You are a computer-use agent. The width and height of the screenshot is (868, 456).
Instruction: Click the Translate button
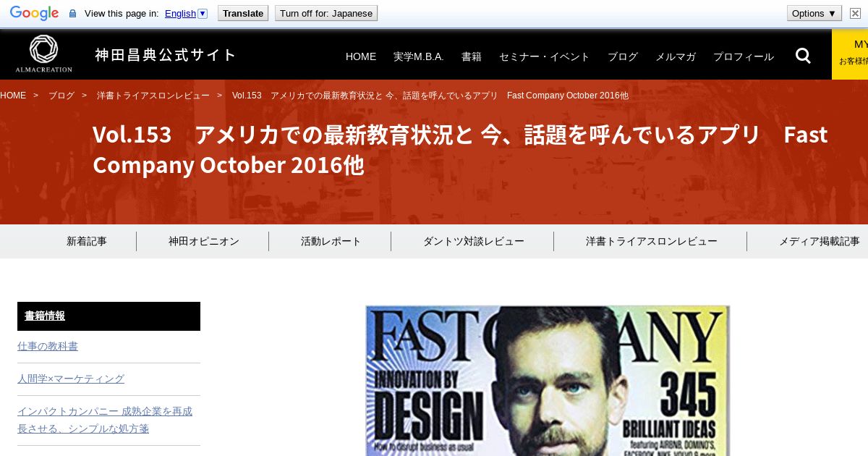tap(243, 13)
